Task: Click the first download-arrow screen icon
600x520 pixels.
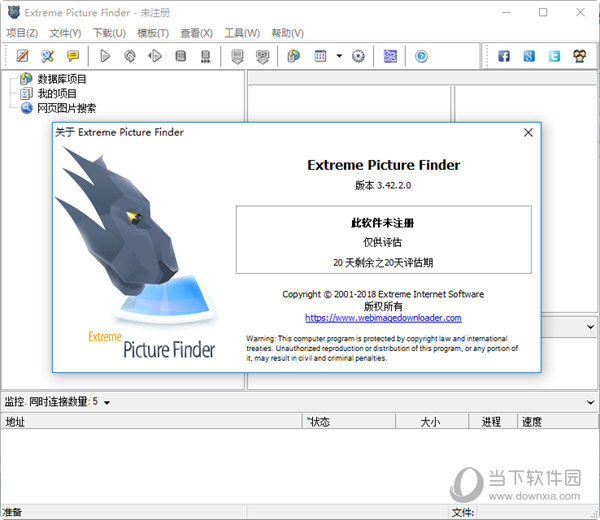Action: (238, 57)
